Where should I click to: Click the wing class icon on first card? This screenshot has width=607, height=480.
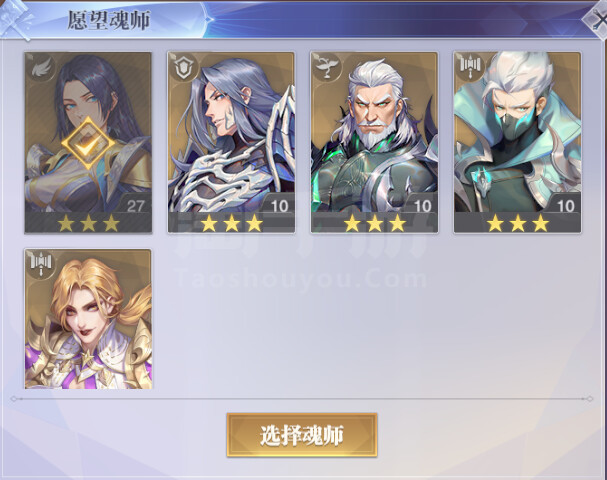(41, 68)
